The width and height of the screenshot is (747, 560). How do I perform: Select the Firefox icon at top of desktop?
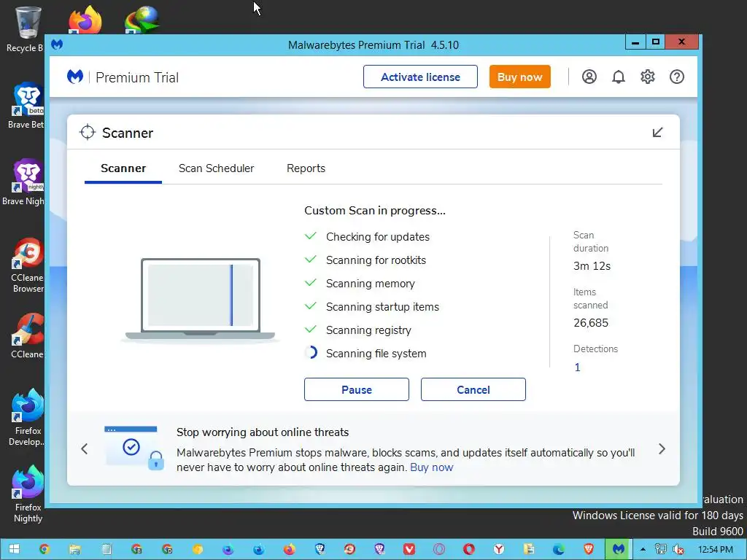(85, 20)
